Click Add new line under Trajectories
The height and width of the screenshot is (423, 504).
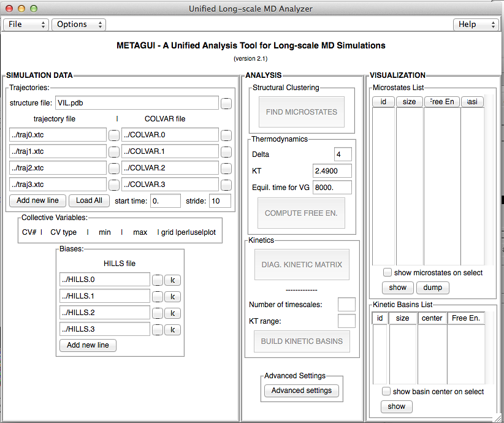pos(37,200)
